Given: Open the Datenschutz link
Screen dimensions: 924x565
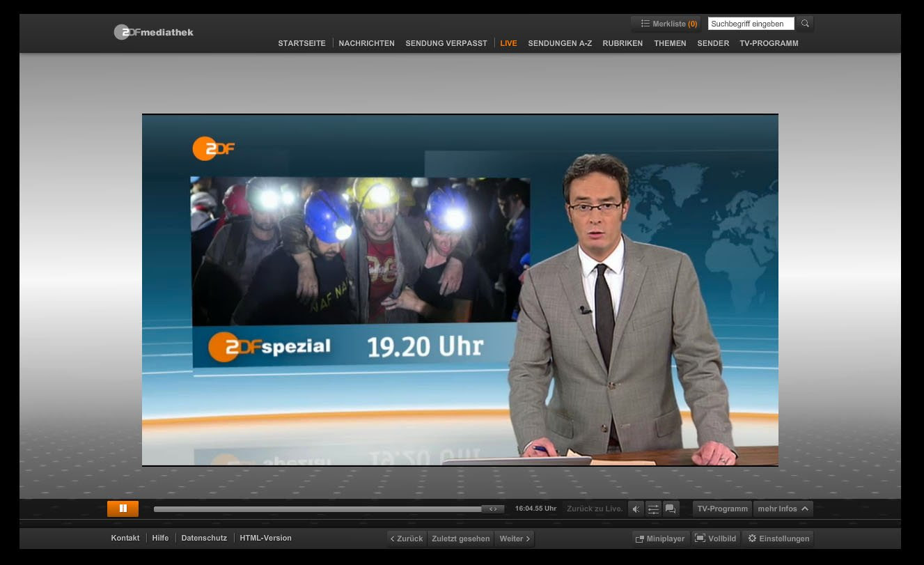Looking at the screenshot, I should [204, 538].
